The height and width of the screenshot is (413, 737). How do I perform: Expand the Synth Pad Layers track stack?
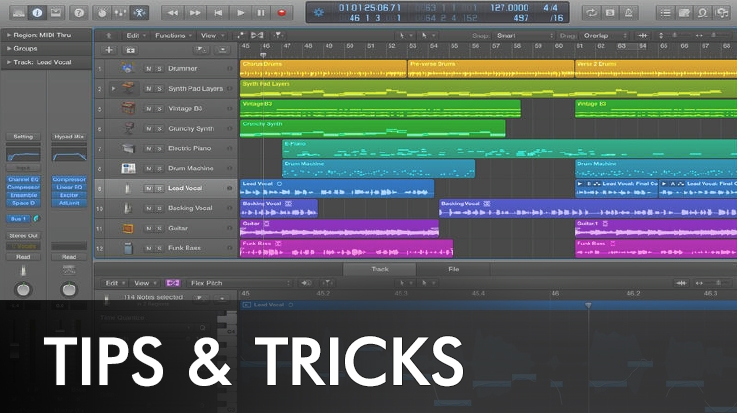coord(112,88)
